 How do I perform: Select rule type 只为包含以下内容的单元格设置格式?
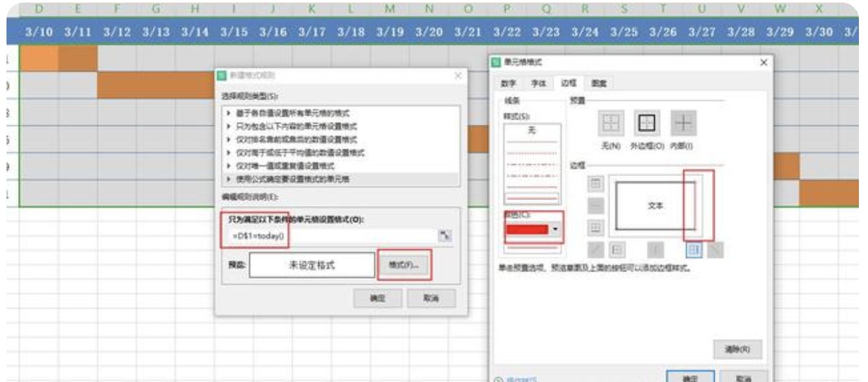[x=341, y=127]
